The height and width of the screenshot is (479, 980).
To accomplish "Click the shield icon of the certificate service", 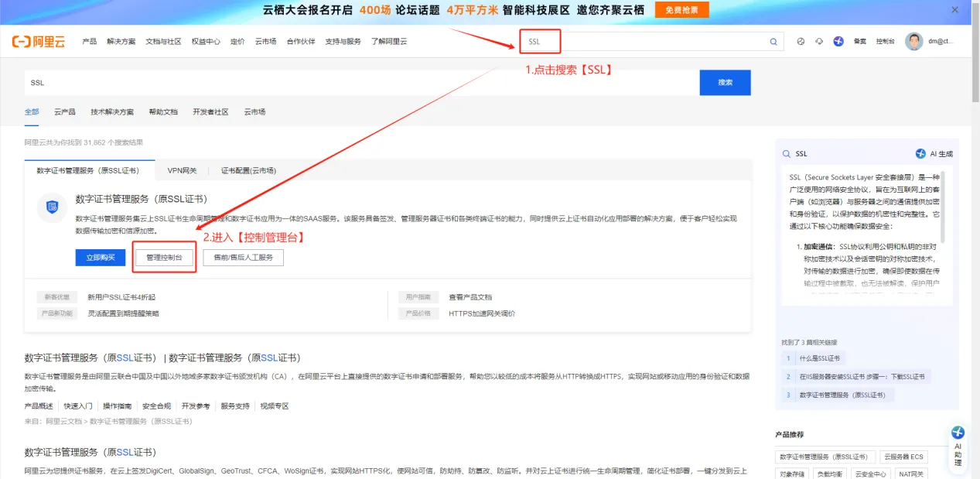I will point(52,207).
